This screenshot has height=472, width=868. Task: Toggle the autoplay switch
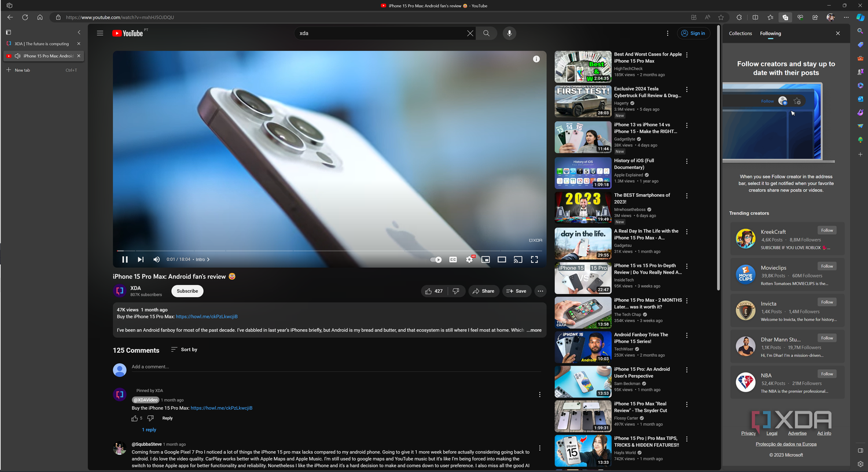436,260
